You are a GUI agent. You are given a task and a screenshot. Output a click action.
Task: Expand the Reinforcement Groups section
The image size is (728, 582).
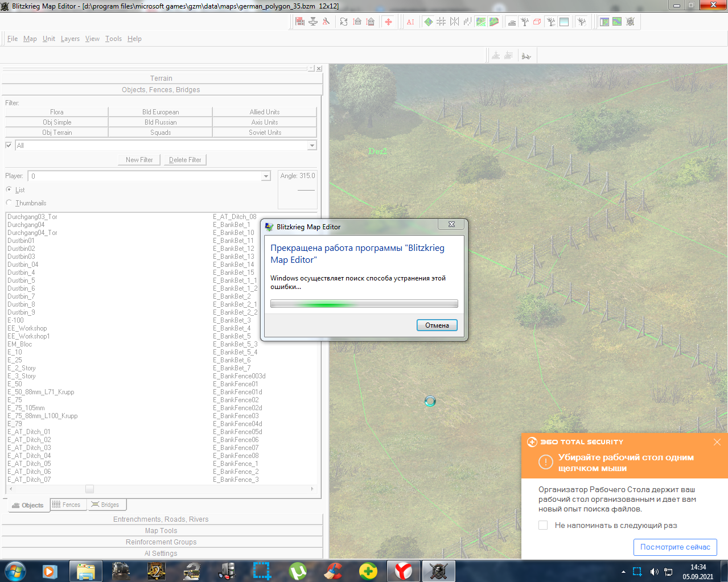pyautogui.click(x=162, y=542)
